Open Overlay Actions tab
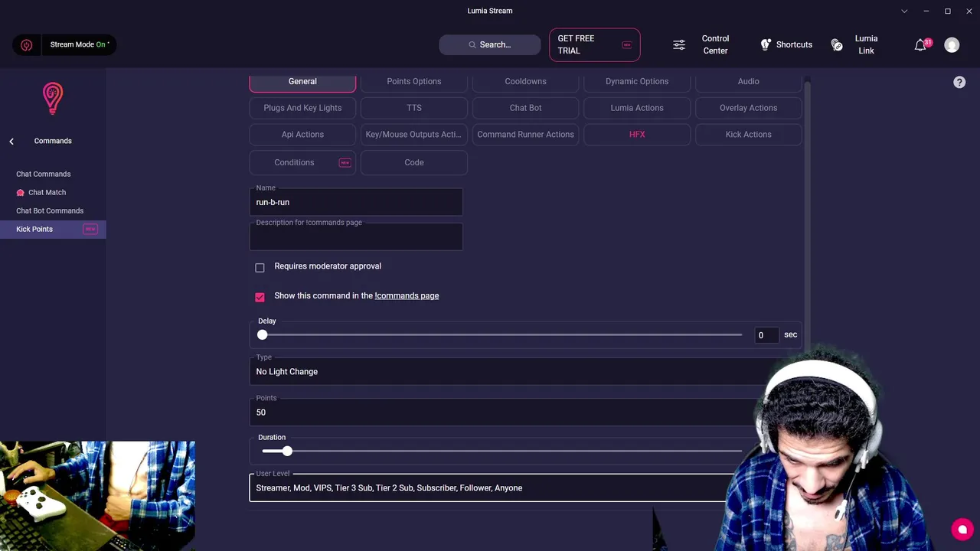980x551 pixels. (x=748, y=108)
